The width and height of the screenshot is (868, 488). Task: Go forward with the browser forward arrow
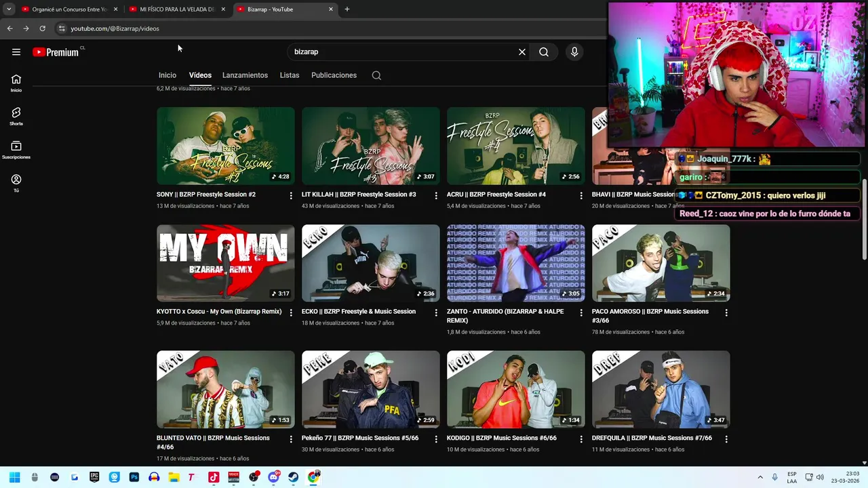point(26,28)
